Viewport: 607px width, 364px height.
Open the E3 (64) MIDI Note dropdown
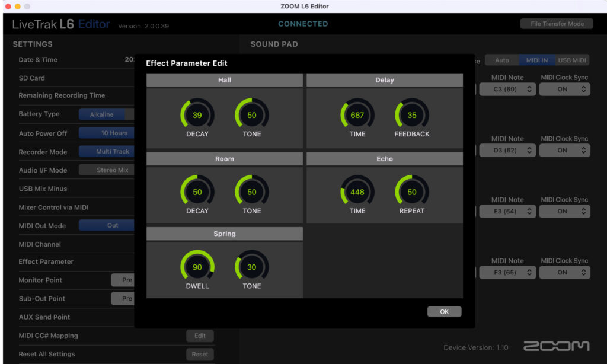click(x=507, y=212)
